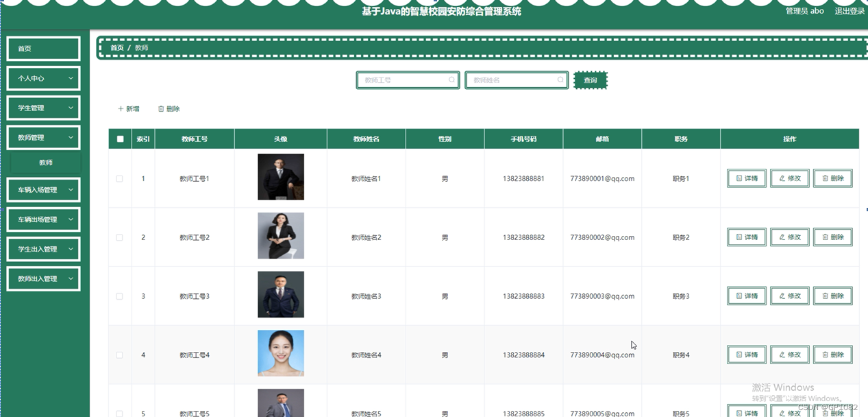The width and height of the screenshot is (868, 417).
Task: Click the avatar photo of 教师姓名3
Action: point(281,295)
